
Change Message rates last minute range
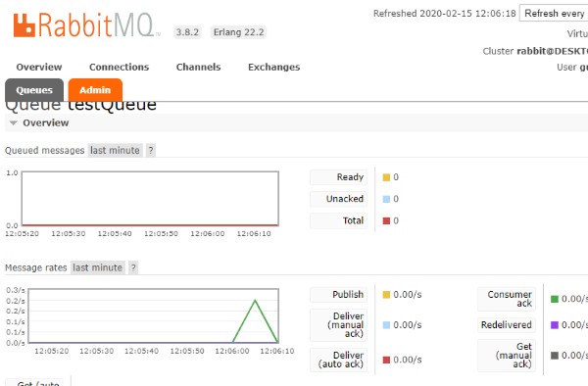[97, 267]
